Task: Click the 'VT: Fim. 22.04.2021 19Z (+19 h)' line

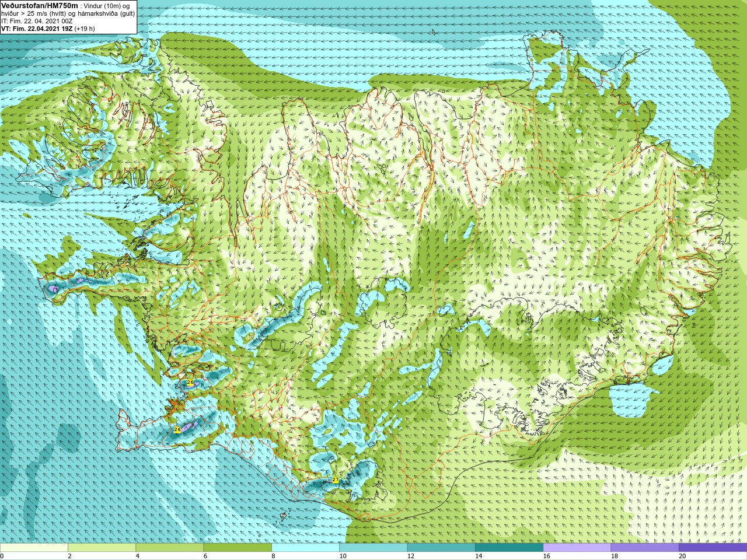Action: (x=48, y=29)
